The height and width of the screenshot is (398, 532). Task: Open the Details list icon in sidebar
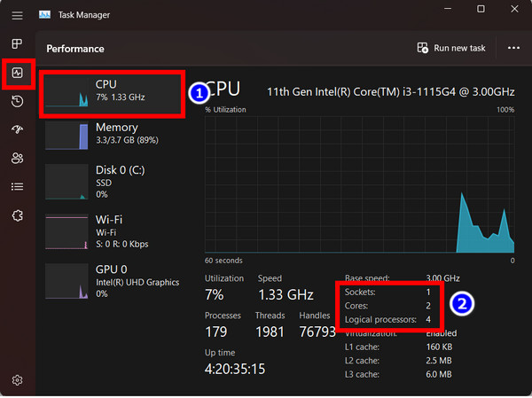[18, 187]
